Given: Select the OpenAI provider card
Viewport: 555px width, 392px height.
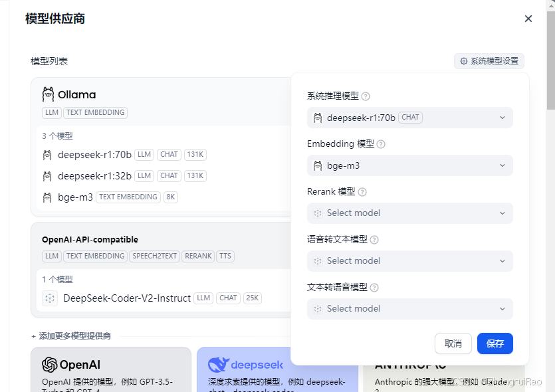Looking at the screenshot, I should click(x=111, y=369).
